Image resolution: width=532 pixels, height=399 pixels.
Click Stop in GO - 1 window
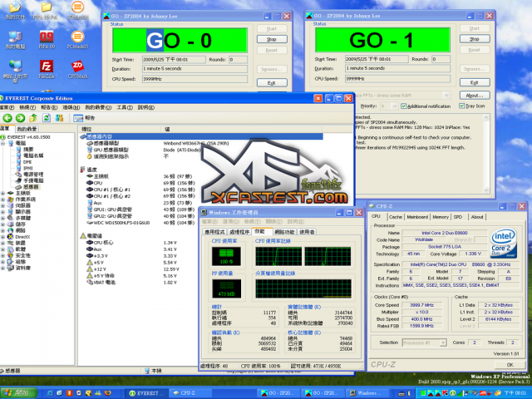click(x=475, y=39)
